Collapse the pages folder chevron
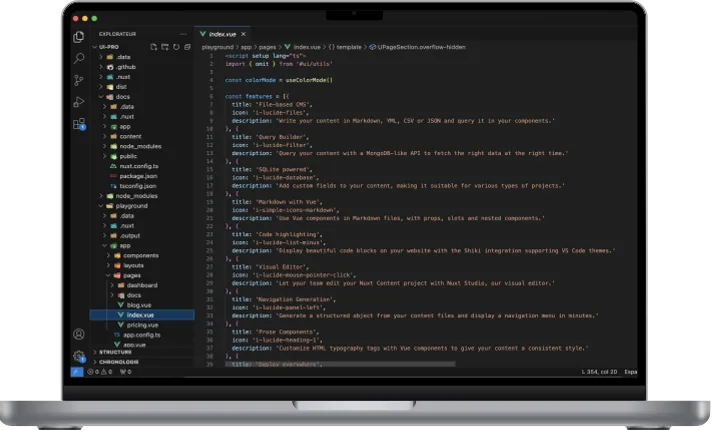Screen dimensions: 712x430 tap(109, 276)
